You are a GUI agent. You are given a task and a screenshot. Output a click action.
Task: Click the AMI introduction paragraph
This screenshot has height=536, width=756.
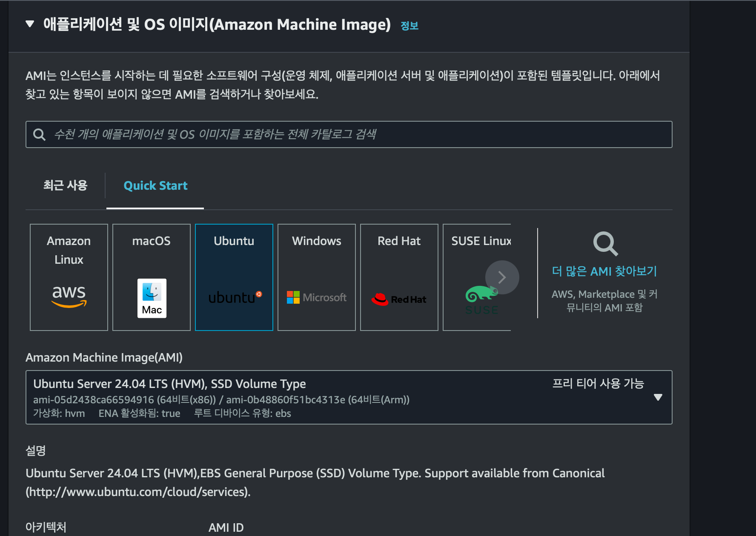coord(343,85)
